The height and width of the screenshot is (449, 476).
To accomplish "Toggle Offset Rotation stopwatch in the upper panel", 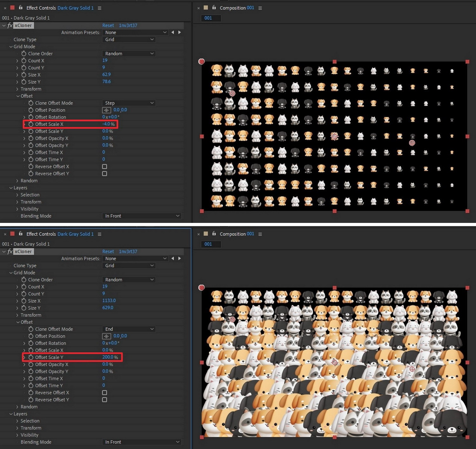I will click(31, 117).
